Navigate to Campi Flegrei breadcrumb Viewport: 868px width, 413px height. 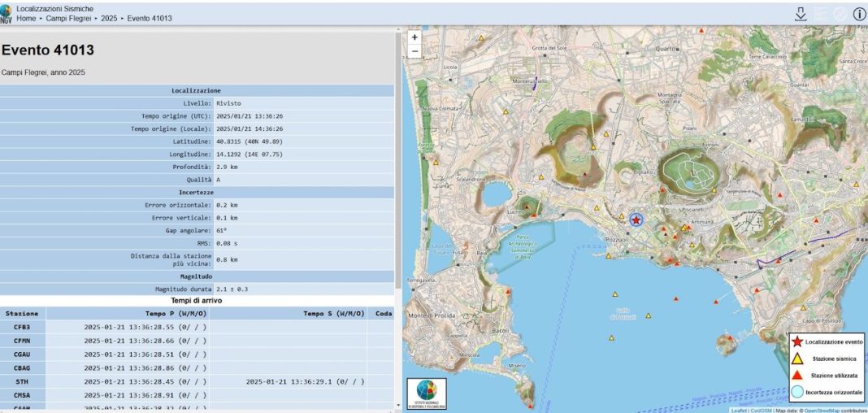click(x=69, y=18)
